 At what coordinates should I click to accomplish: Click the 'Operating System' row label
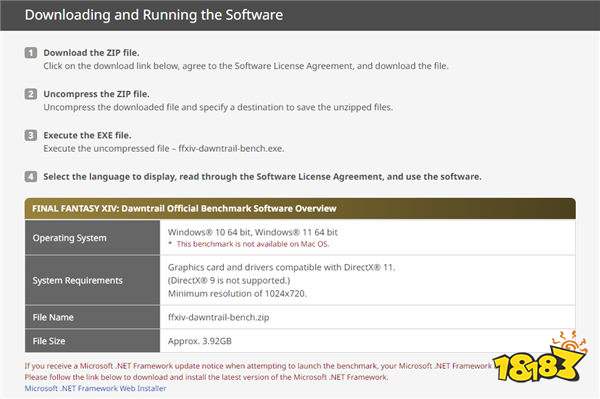point(69,238)
